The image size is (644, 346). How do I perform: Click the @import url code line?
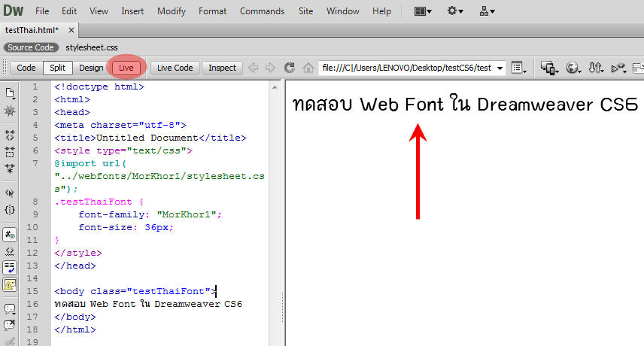tap(159, 176)
